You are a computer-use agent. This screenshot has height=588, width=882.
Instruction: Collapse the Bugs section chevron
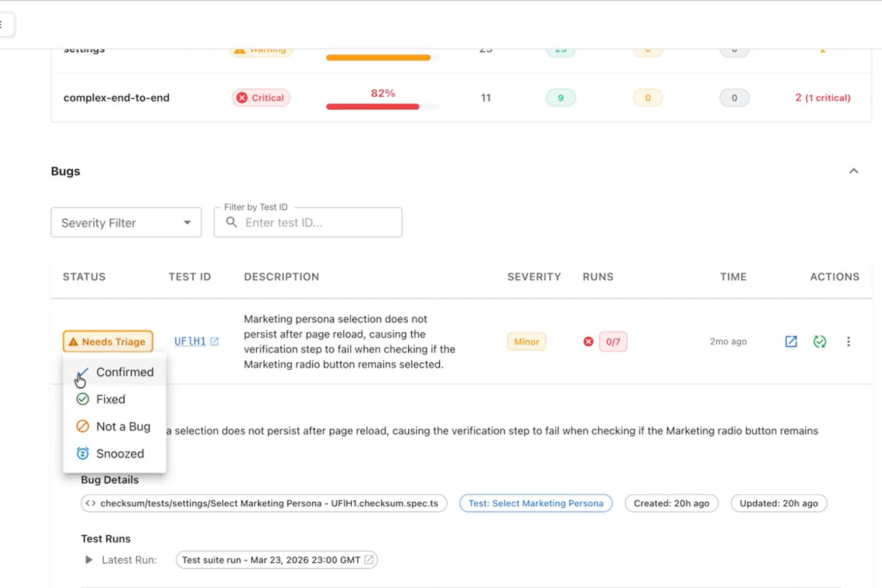tap(853, 171)
